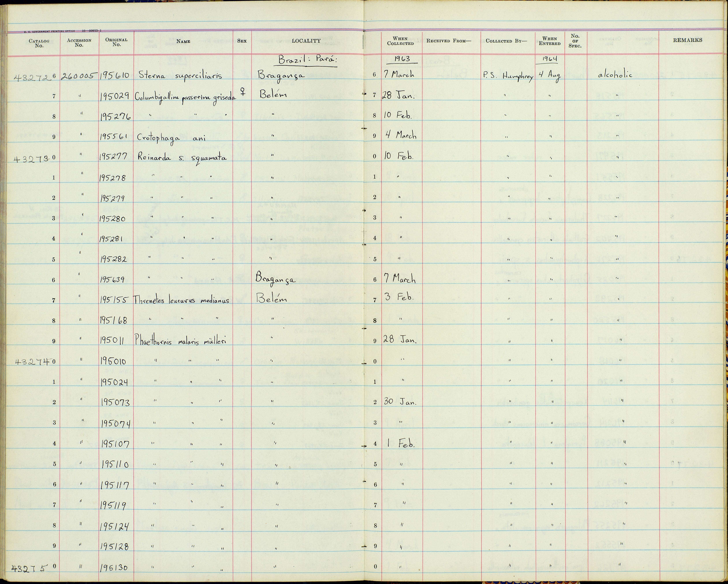
Task: Click species name 'Sterna superciliaris'
Action: [x=180, y=76]
